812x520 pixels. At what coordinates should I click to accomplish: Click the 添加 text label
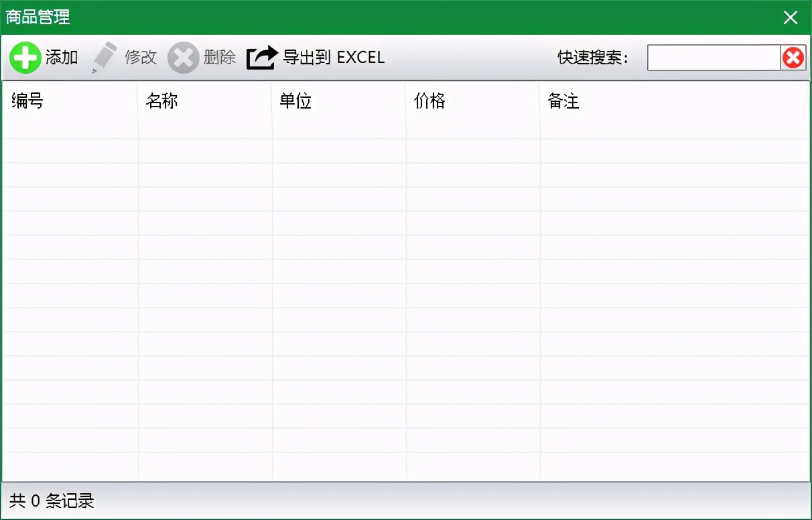pyautogui.click(x=62, y=58)
